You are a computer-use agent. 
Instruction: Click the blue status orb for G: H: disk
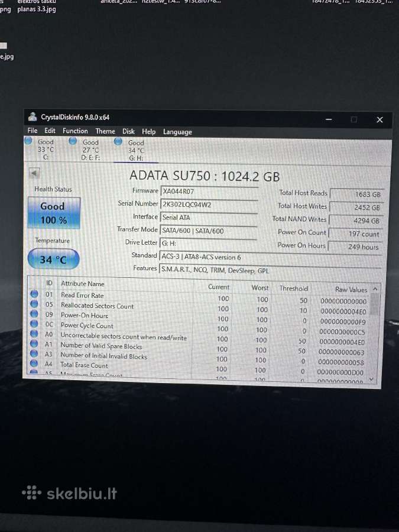point(118,141)
